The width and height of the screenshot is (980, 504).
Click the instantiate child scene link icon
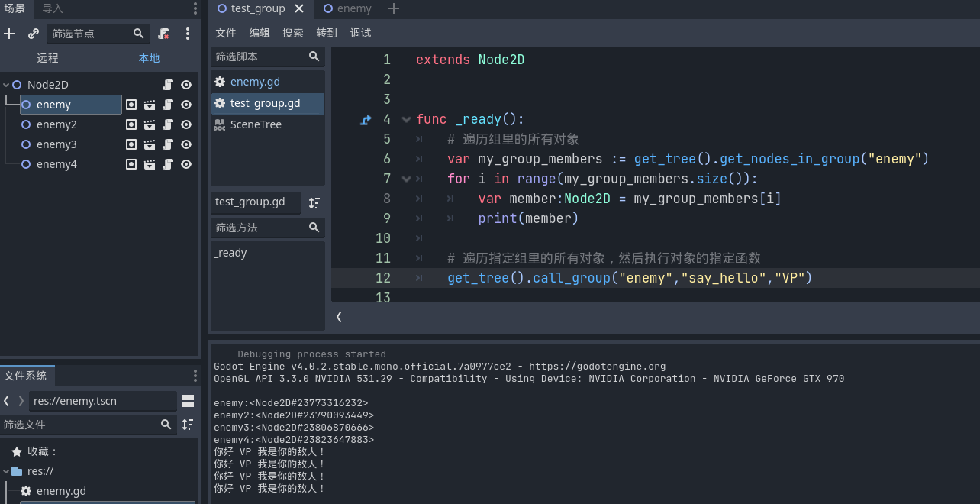pos(34,34)
